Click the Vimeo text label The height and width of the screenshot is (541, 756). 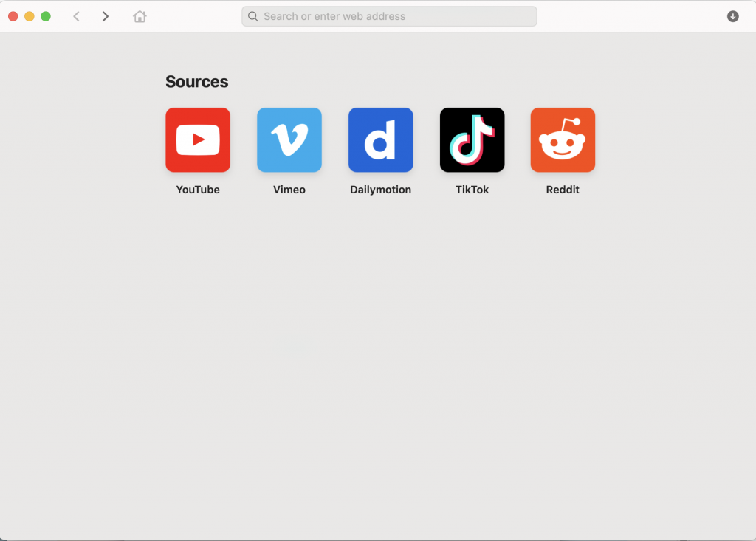(x=289, y=190)
